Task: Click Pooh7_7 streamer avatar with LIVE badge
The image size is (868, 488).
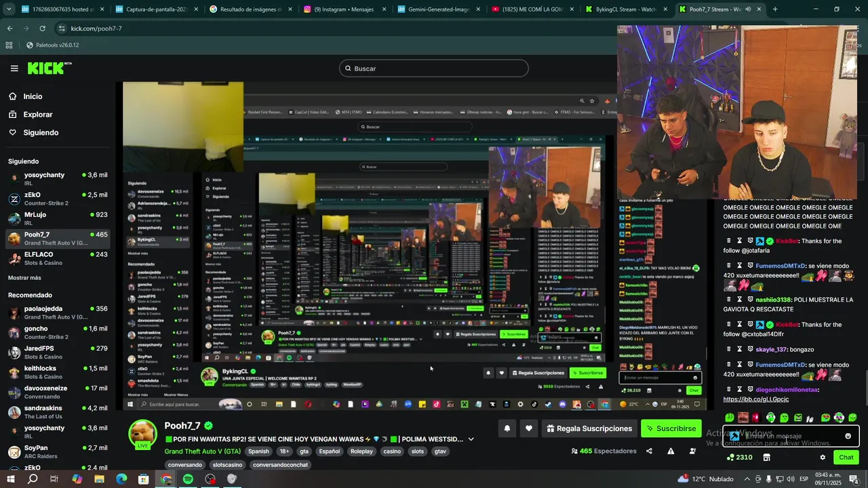Action: [x=143, y=434]
